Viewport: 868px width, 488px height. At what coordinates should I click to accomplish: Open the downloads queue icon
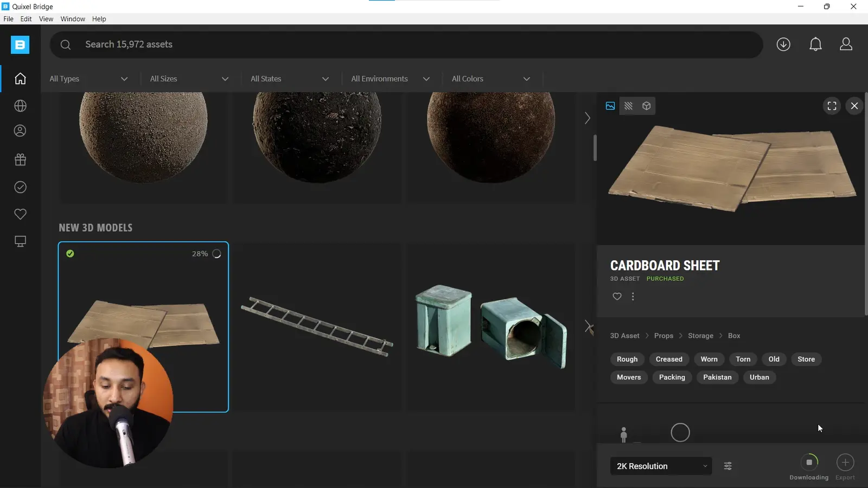click(x=783, y=44)
